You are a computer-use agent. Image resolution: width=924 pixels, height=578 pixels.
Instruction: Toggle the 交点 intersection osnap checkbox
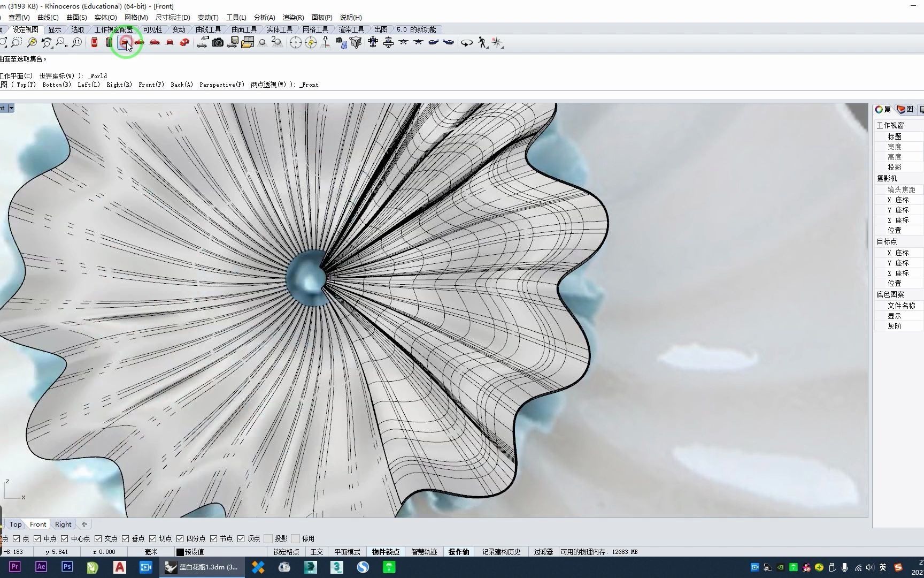pos(98,538)
